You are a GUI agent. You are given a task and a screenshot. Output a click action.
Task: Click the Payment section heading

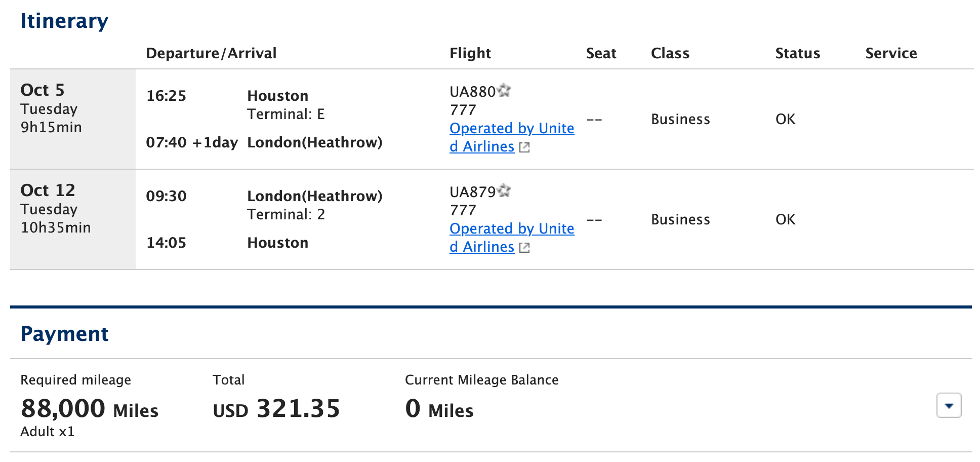click(x=64, y=334)
